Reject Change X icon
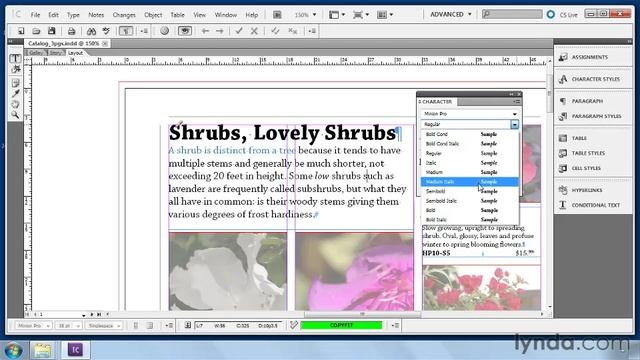The width and height of the screenshot is (640, 360). click(254, 31)
